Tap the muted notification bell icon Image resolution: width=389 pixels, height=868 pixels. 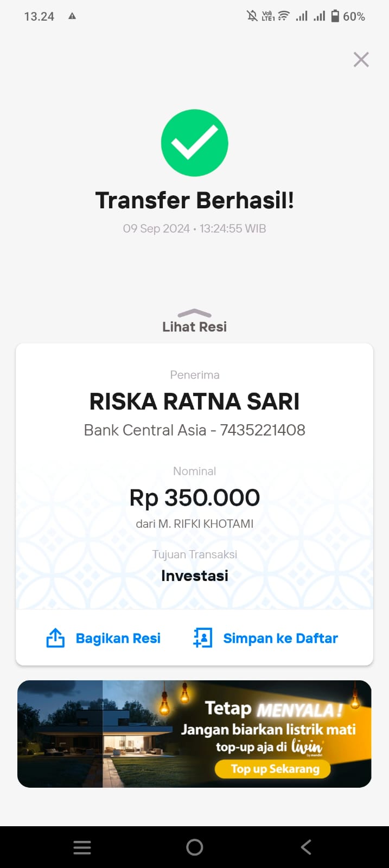[252, 16]
